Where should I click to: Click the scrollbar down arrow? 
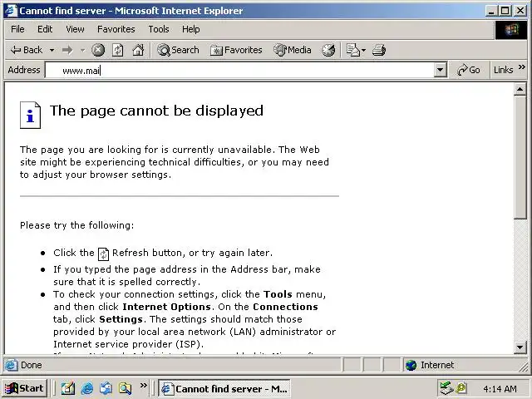point(520,347)
